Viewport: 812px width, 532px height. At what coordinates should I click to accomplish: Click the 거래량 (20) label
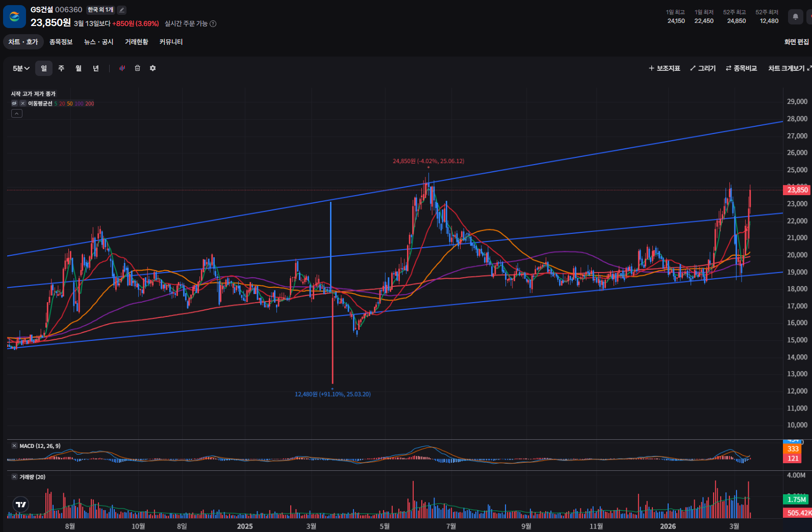coord(32,477)
